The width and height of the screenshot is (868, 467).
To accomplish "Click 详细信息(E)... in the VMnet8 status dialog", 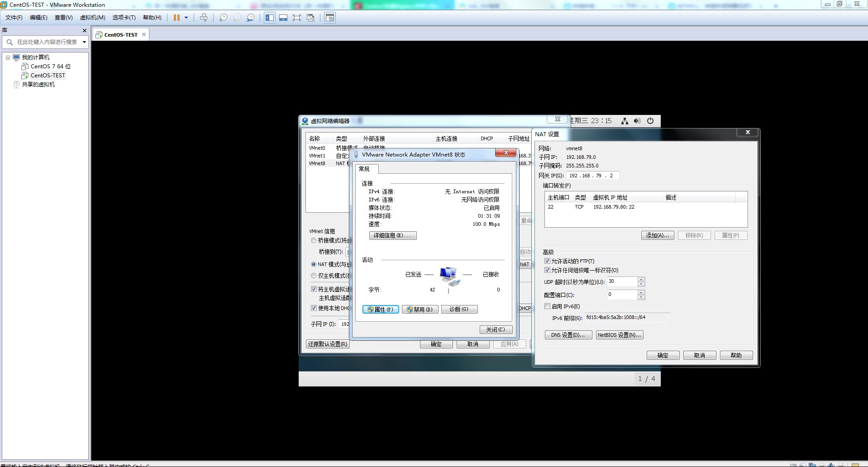I will pyautogui.click(x=393, y=235).
